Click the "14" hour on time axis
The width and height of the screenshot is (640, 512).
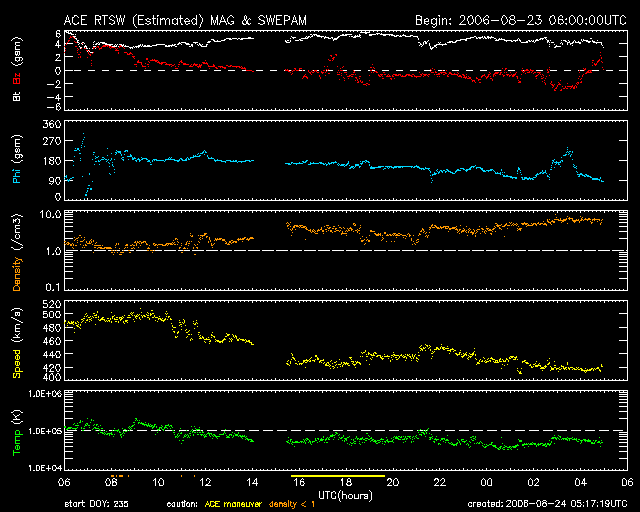click(x=252, y=482)
